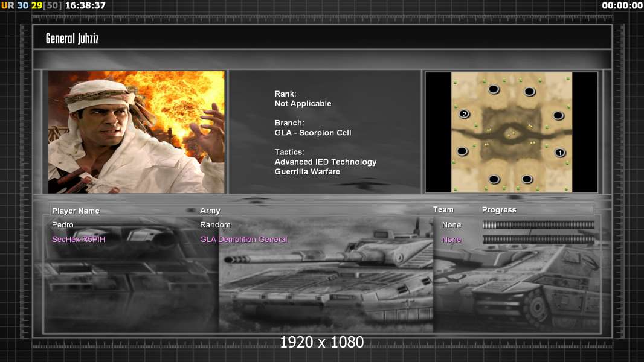The width and height of the screenshot is (644, 362).
Task: Click Pedro's loading progress bar
Action: click(538, 224)
